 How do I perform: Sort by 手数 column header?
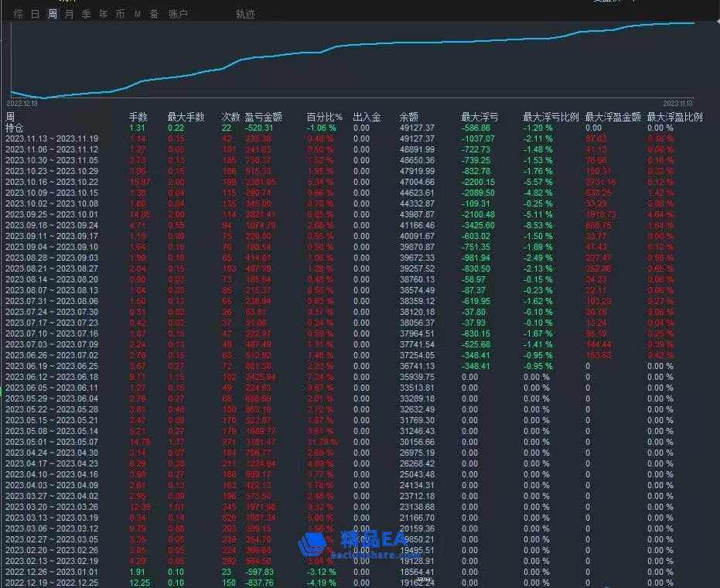click(x=138, y=117)
